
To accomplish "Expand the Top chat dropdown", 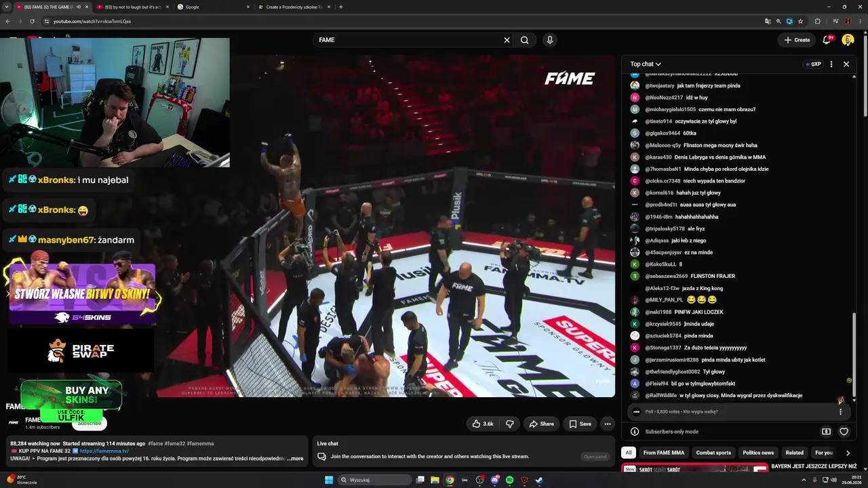I will [646, 64].
